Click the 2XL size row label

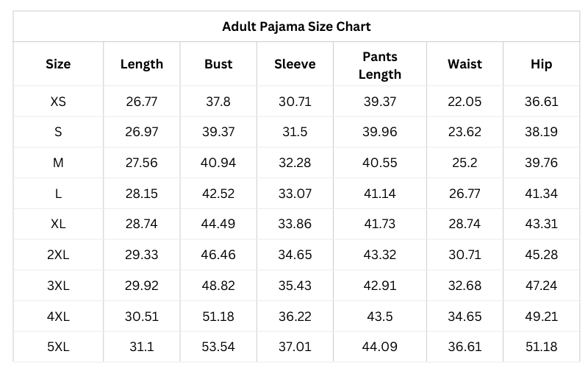58,255
